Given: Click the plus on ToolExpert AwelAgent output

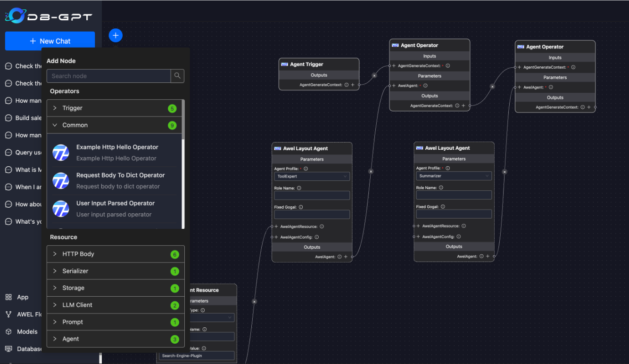Looking at the screenshot, I should [x=346, y=257].
